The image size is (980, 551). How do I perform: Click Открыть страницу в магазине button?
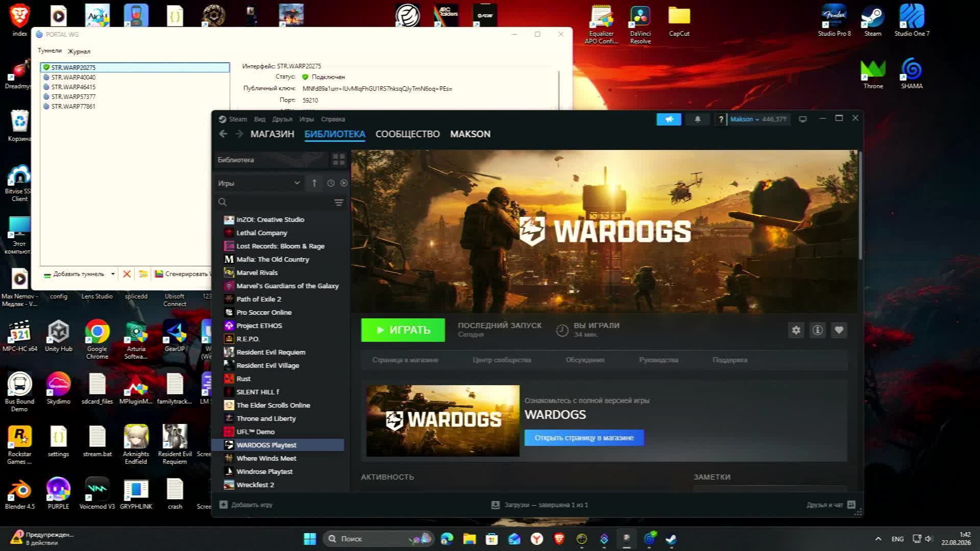pos(584,438)
